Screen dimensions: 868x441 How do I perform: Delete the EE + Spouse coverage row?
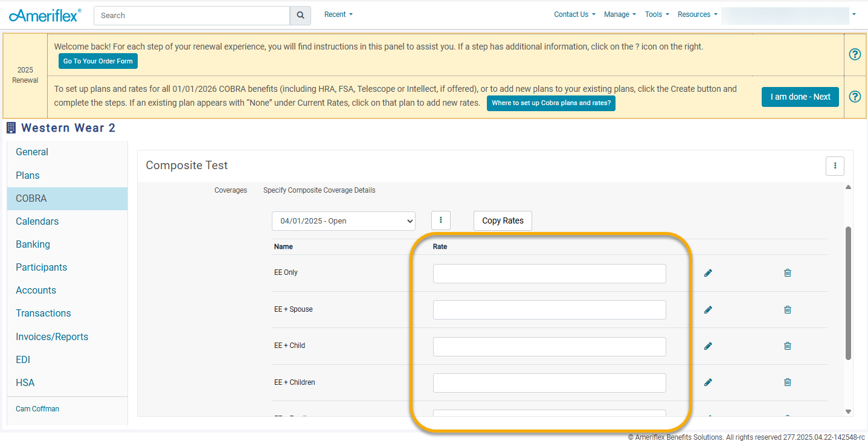(788, 310)
